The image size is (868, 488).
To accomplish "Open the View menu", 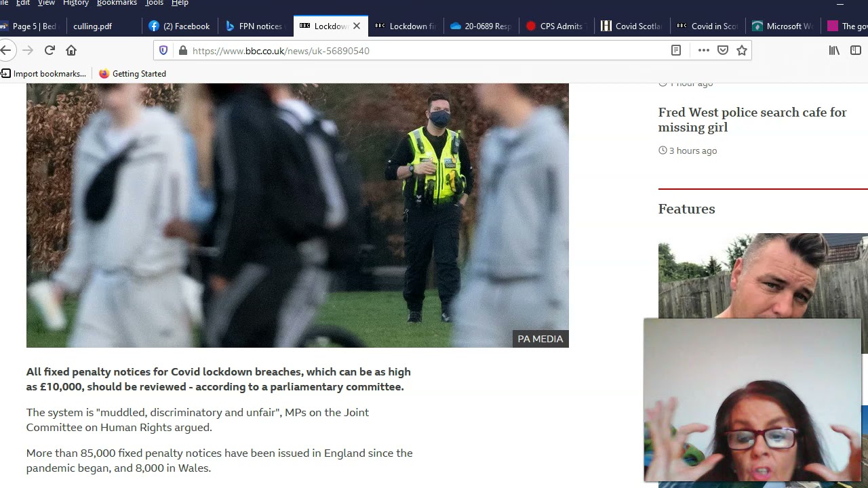I will point(46,3).
